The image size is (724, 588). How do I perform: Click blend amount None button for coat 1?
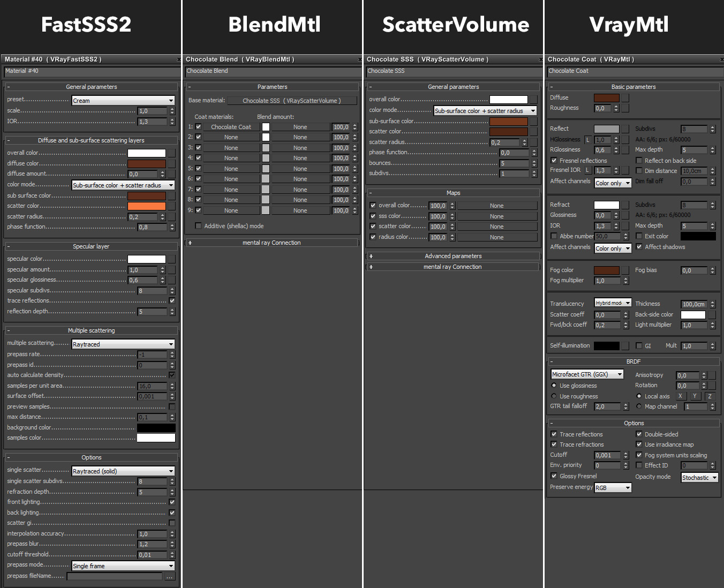(x=300, y=127)
